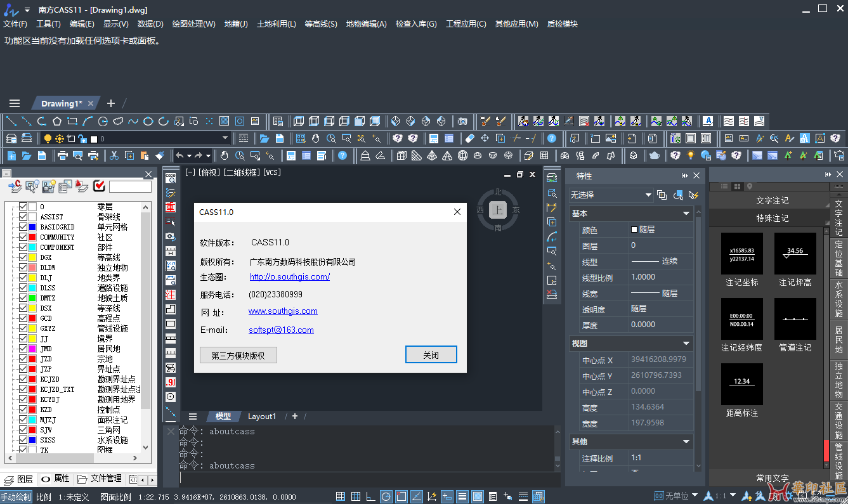Screen dimensions: 848x504
Task: Toggle visibility of the DGX layer
Action: (23, 257)
